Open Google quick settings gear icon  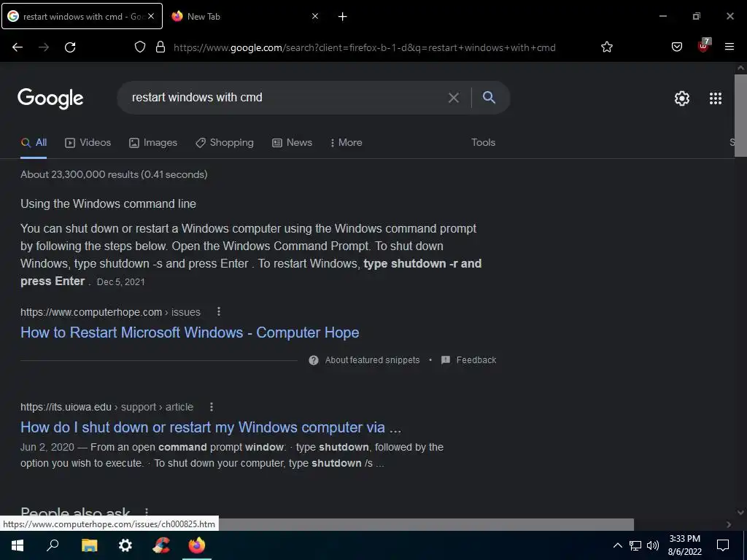click(682, 98)
